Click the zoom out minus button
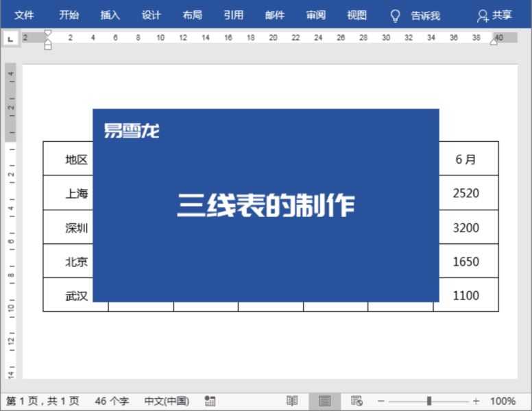This screenshot has width=532, height=411. tap(381, 401)
